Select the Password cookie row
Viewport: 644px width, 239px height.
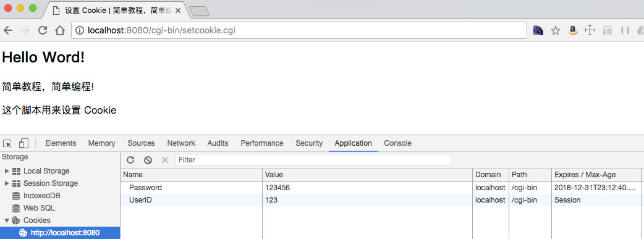point(383,188)
